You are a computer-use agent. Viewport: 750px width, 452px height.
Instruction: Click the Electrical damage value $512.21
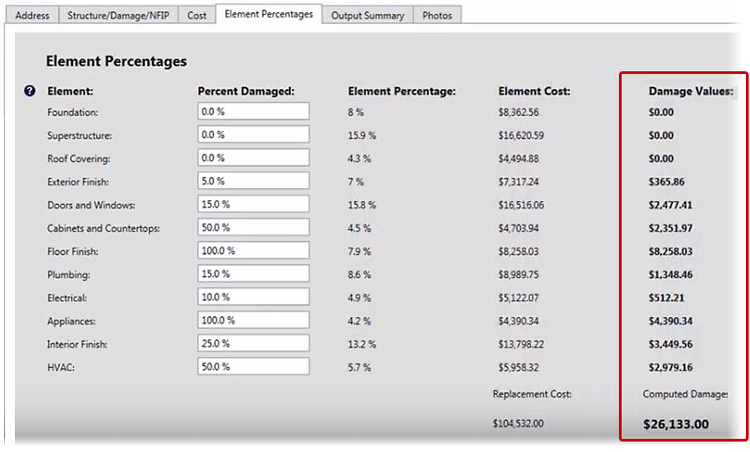[x=666, y=298]
